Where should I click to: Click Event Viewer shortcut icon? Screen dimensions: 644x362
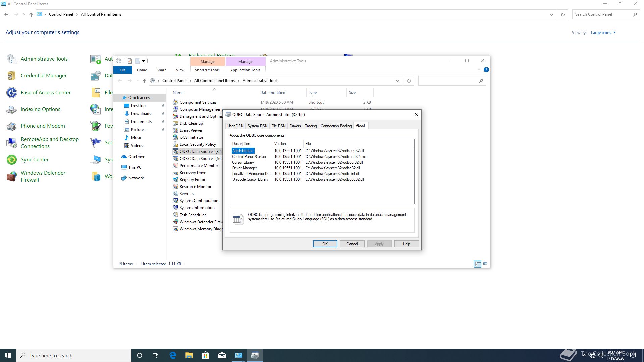175,130
